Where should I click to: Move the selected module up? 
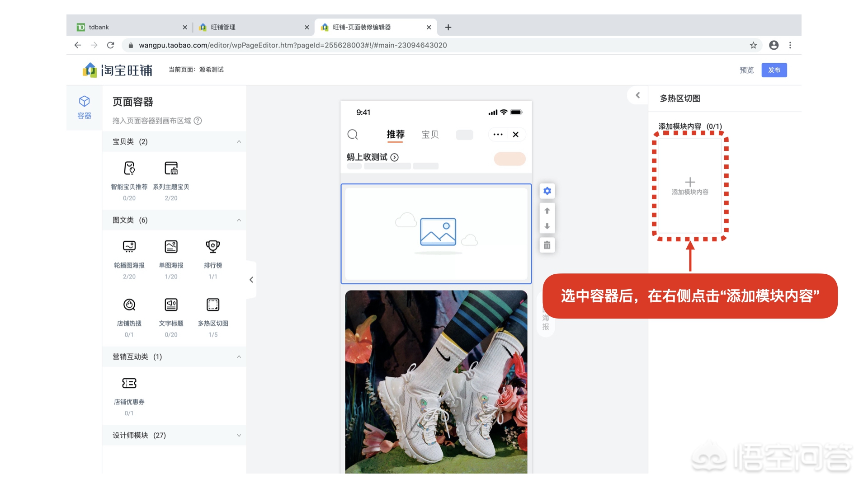pyautogui.click(x=547, y=210)
